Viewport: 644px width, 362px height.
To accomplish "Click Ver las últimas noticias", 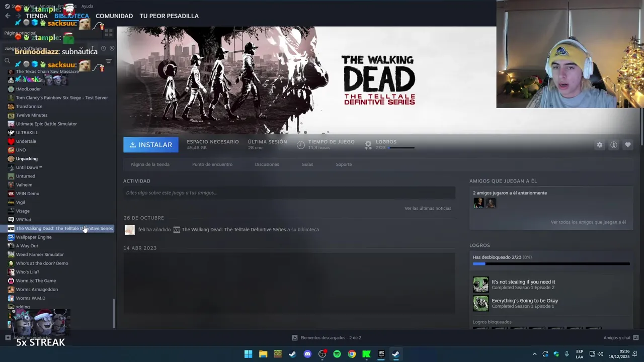I will coord(428,208).
